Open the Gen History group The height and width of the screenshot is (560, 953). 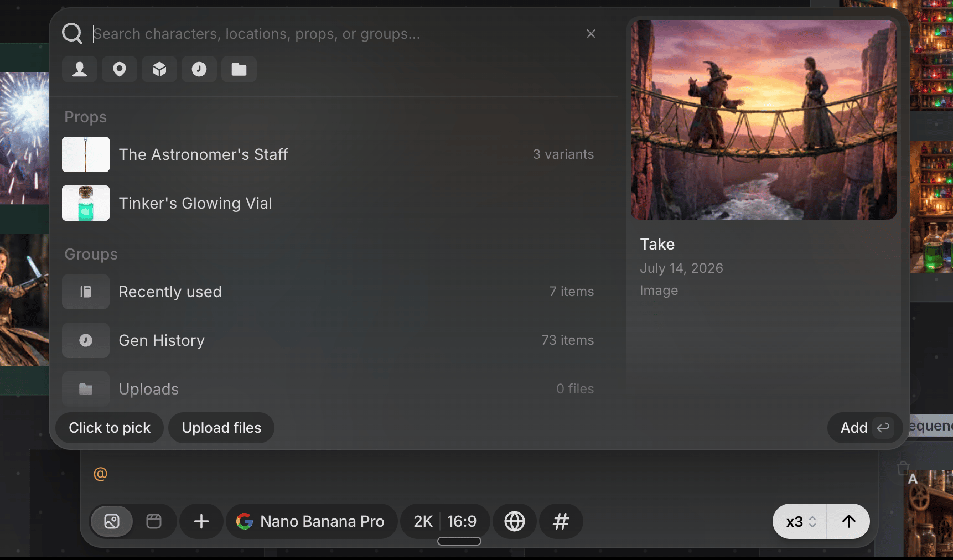click(x=328, y=340)
